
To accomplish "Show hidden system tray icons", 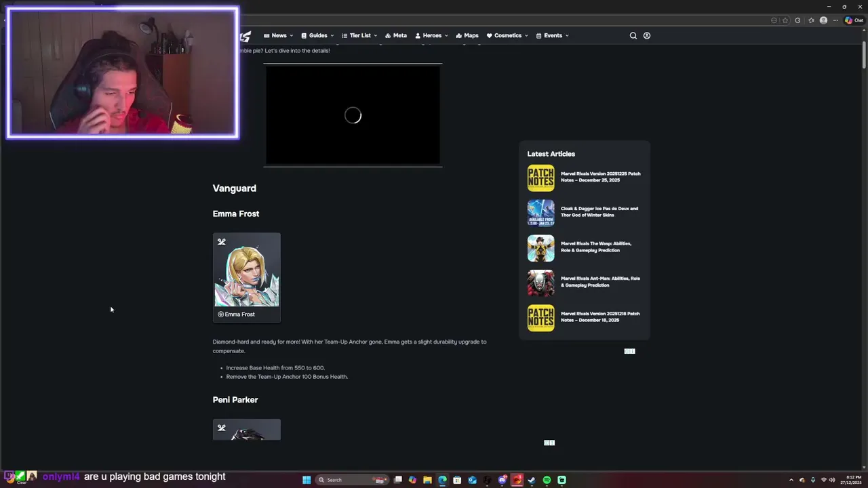I will pos(791,480).
